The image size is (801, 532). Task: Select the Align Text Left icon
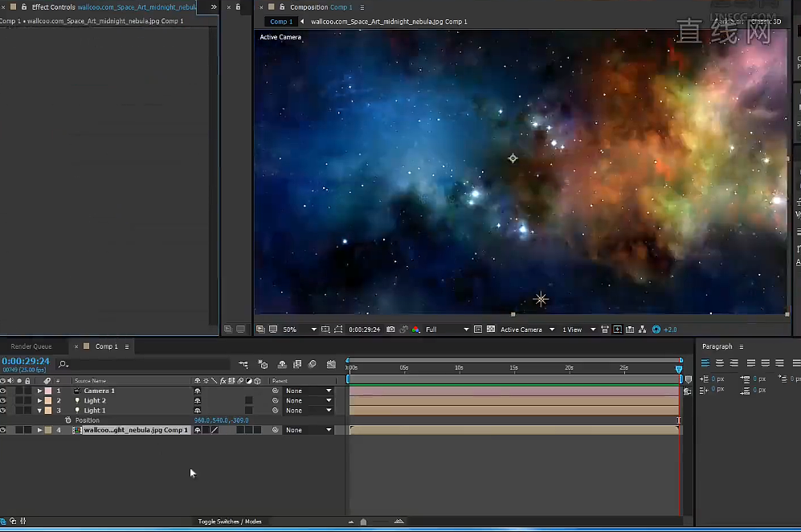(705, 363)
